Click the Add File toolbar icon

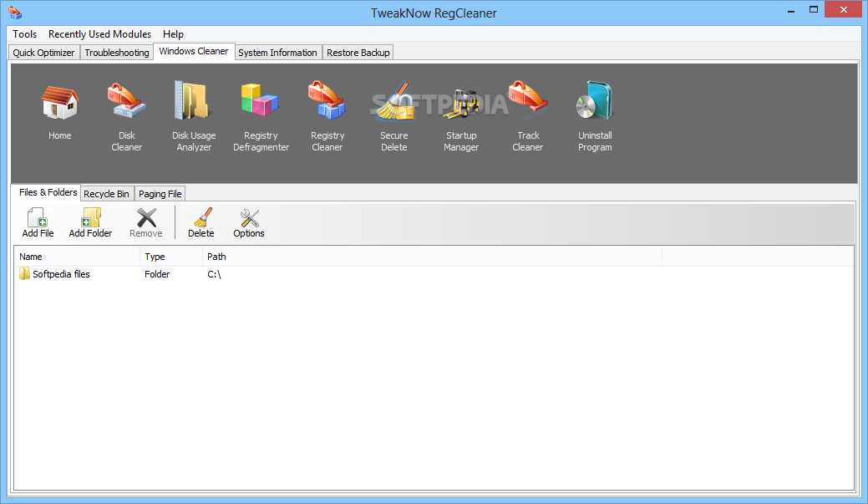pos(38,217)
